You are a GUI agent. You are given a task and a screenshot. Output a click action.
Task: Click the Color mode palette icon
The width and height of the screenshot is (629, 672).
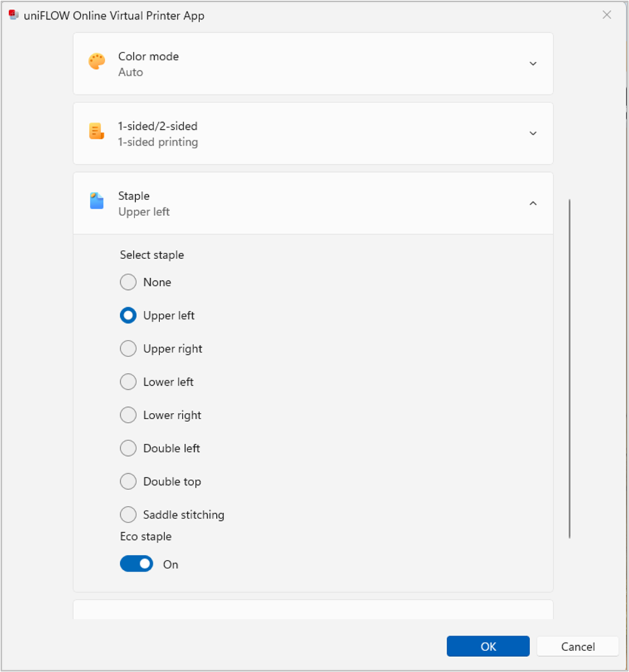96,62
